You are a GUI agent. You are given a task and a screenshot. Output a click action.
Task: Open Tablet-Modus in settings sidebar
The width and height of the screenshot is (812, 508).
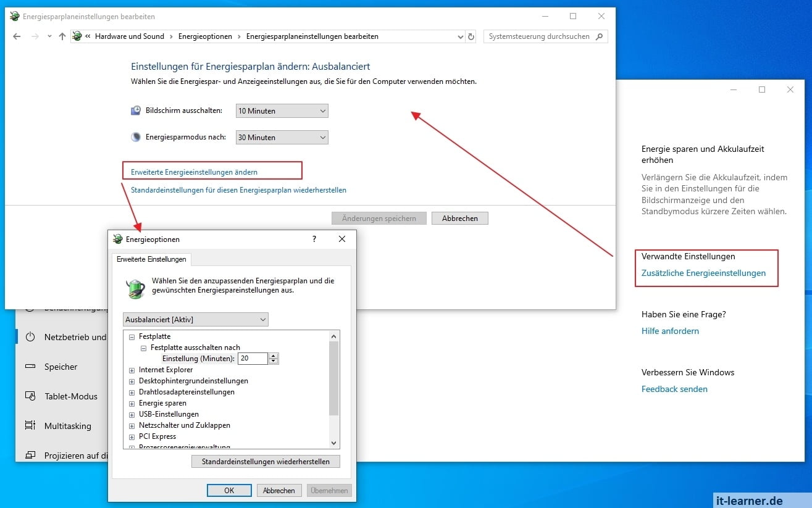tap(71, 396)
